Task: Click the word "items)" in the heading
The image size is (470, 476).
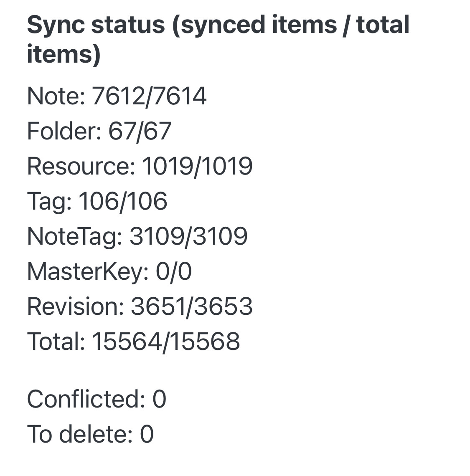Action: (64, 54)
